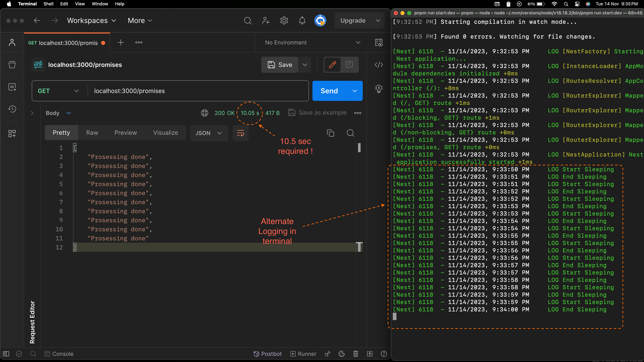
Task: Click the request name localhost:3000/promises title
Action: pos(85,65)
